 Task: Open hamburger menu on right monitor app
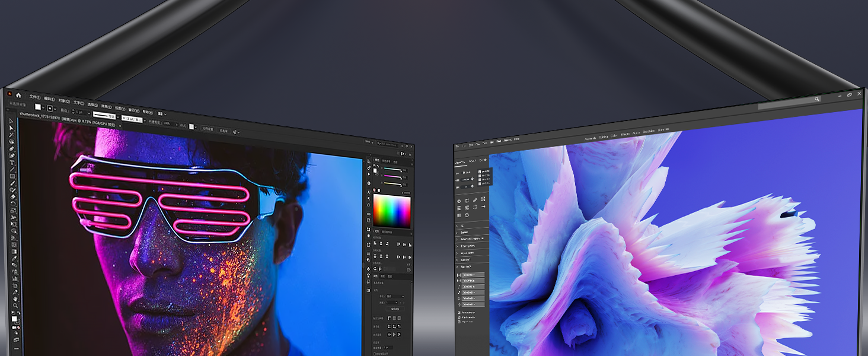point(457,147)
